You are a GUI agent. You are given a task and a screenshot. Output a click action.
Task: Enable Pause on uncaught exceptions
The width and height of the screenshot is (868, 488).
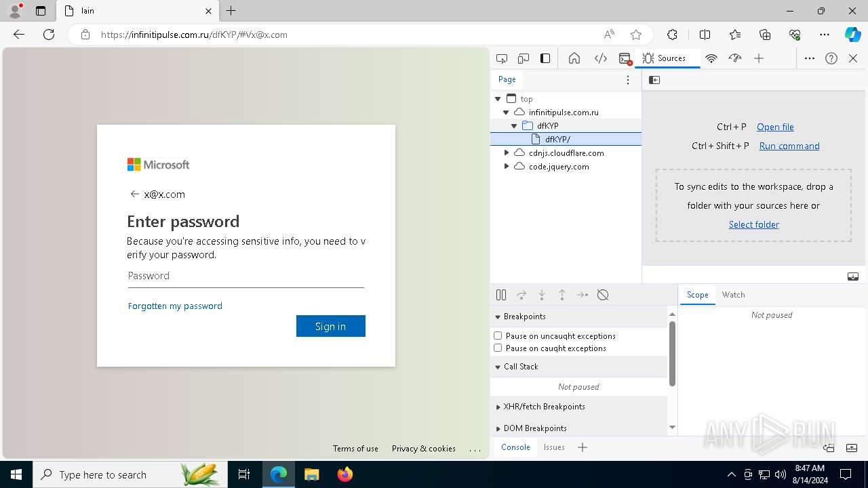[x=498, y=335]
